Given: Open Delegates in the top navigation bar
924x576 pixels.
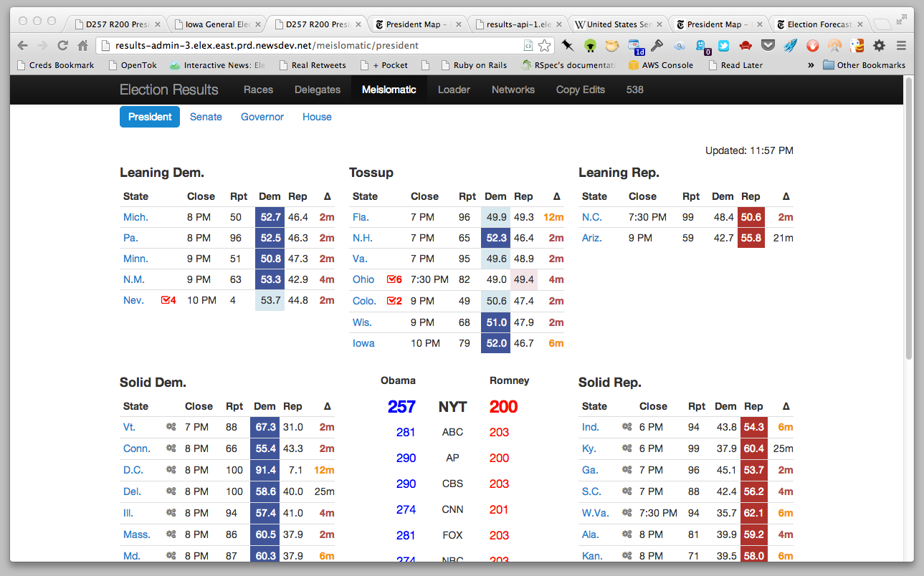Looking at the screenshot, I should 318,90.
